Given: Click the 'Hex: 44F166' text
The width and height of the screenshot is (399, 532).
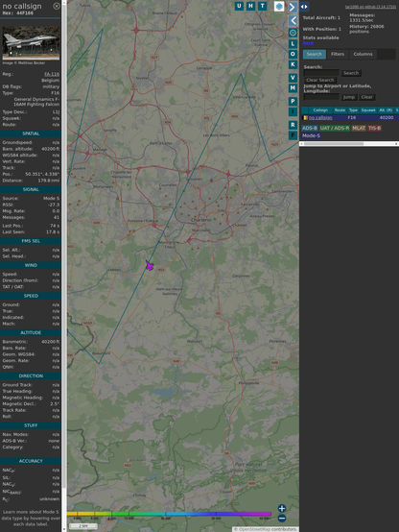Looking at the screenshot, I should pyautogui.click(x=17, y=13).
